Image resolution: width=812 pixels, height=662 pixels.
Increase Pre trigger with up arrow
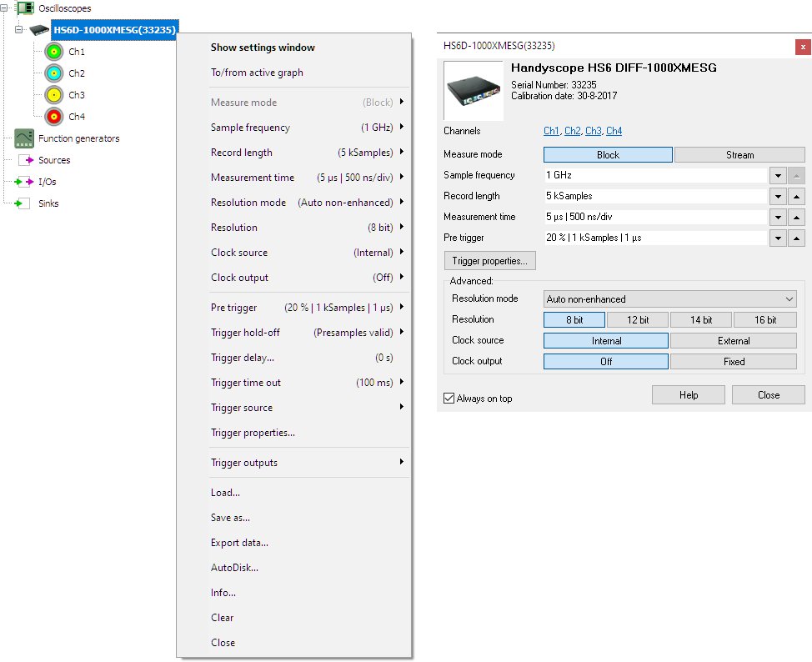click(x=796, y=238)
